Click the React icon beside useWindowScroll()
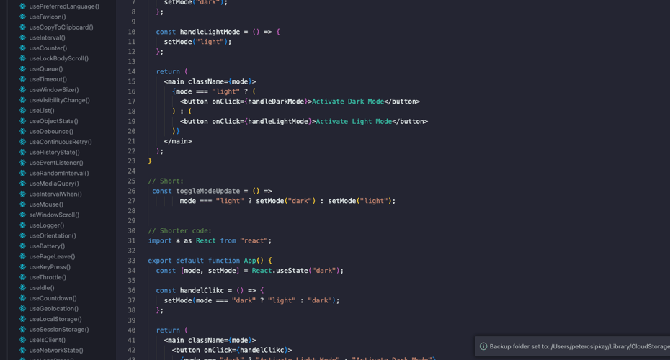This screenshot has height=360, width=670. pos(23,215)
